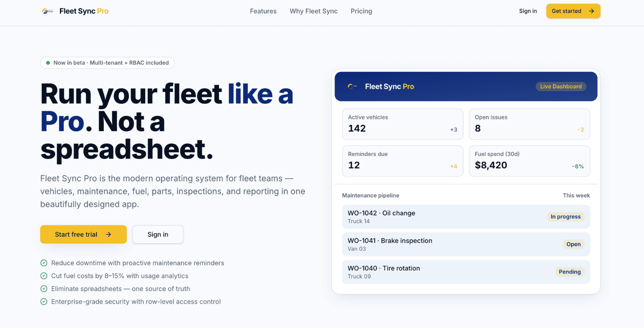Click the Now in beta announcement pill
Image resolution: width=644 pixels, height=328 pixels.
[107, 63]
